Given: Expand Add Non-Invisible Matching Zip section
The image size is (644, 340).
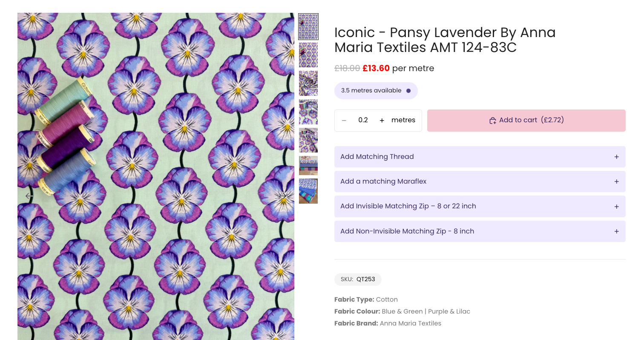Looking at the screenshot, I should (616, 231).
